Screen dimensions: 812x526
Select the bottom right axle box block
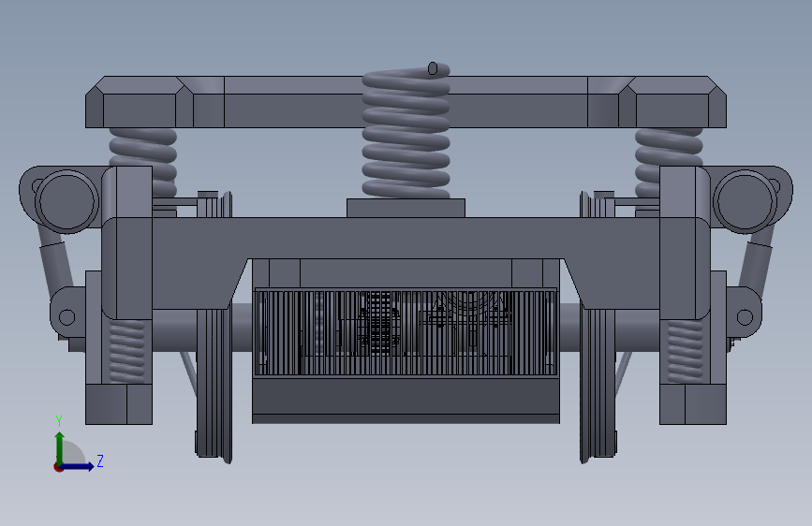693,403
